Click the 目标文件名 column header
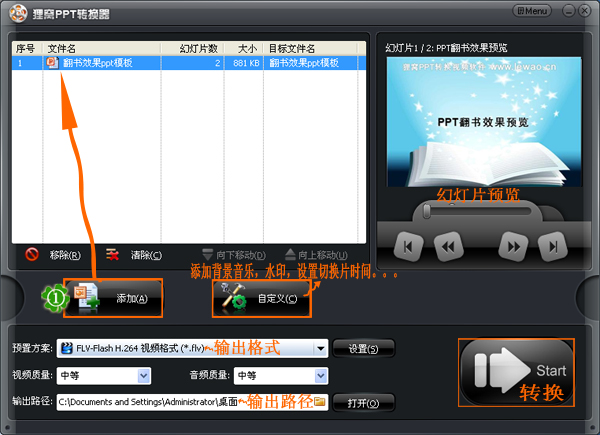 tap(311, 49)
